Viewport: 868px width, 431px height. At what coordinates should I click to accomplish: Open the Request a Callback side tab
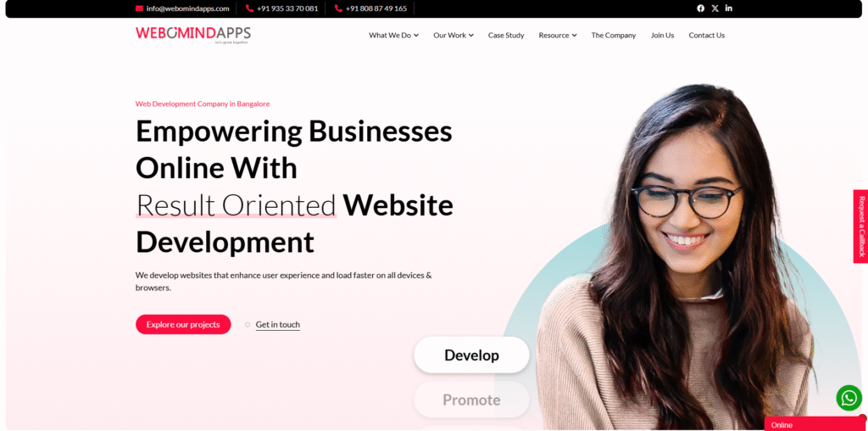(x=861, y=227)
